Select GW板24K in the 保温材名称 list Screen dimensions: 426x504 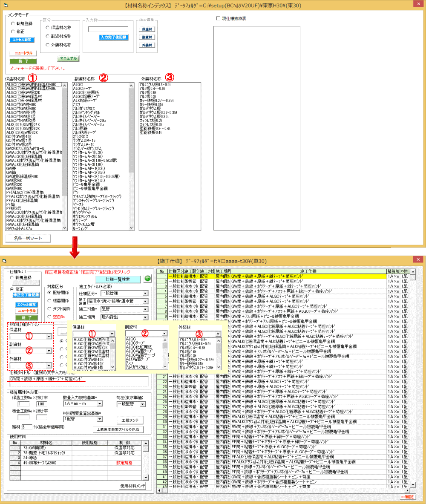coord(14,181)
